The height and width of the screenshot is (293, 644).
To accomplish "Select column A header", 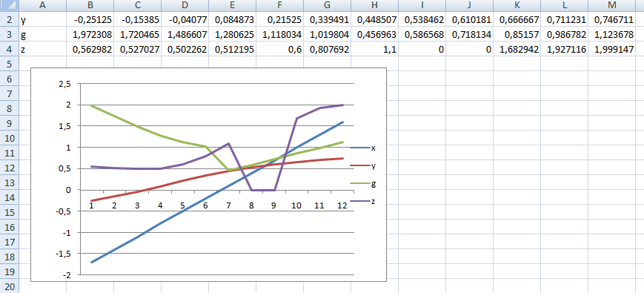I will tap(43, 5).
